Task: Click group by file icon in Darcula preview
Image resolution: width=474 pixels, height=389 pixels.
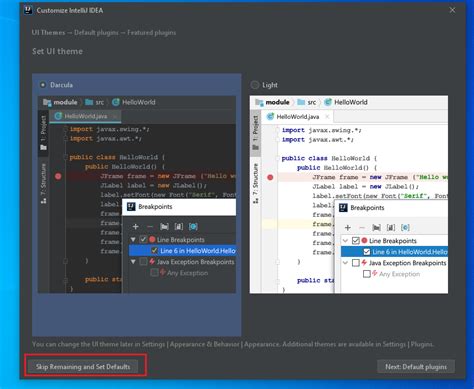Action: tap(179, 227)
